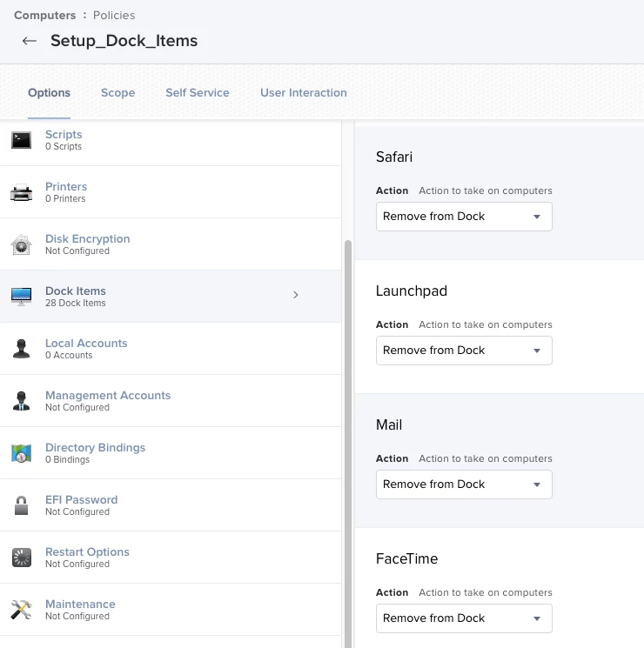Click the '0 Bindings' count text
Viewport: 644px width, 648px height.
(67, 459)
